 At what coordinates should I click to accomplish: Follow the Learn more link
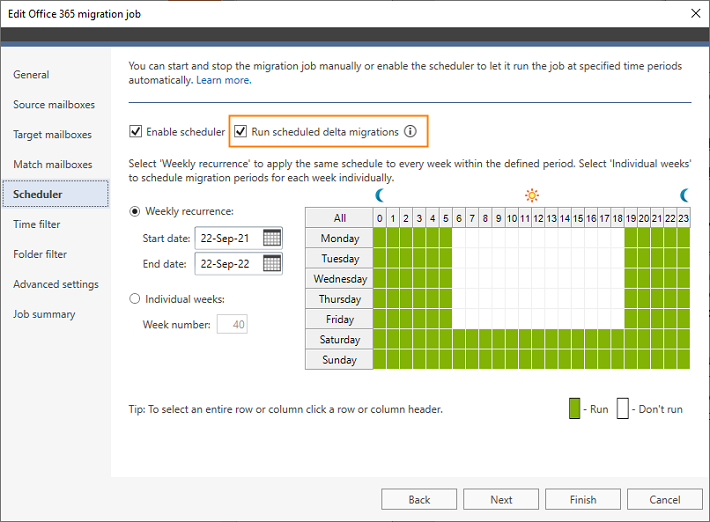point(224,80)
